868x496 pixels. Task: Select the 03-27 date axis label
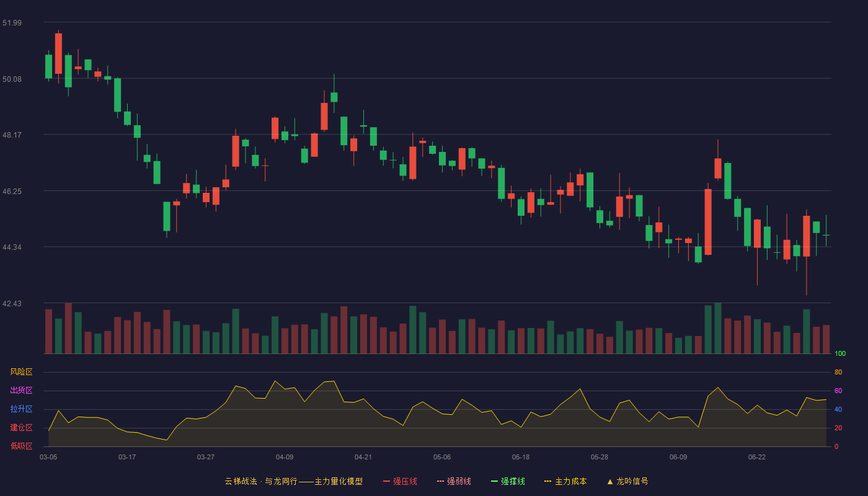pos(206,457)
